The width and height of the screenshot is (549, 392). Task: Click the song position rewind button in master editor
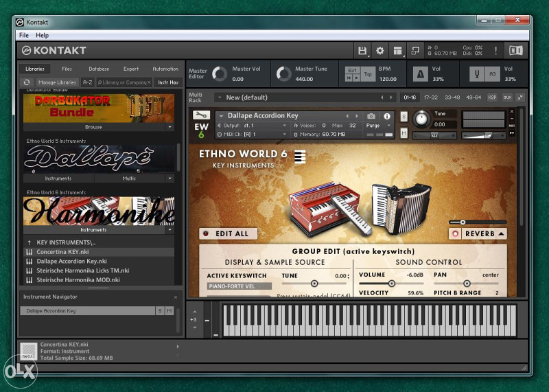coord(349,78)
